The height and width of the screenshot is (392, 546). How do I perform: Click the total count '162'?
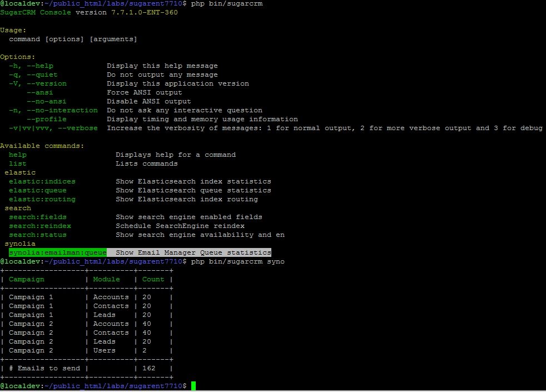point(148,368)
